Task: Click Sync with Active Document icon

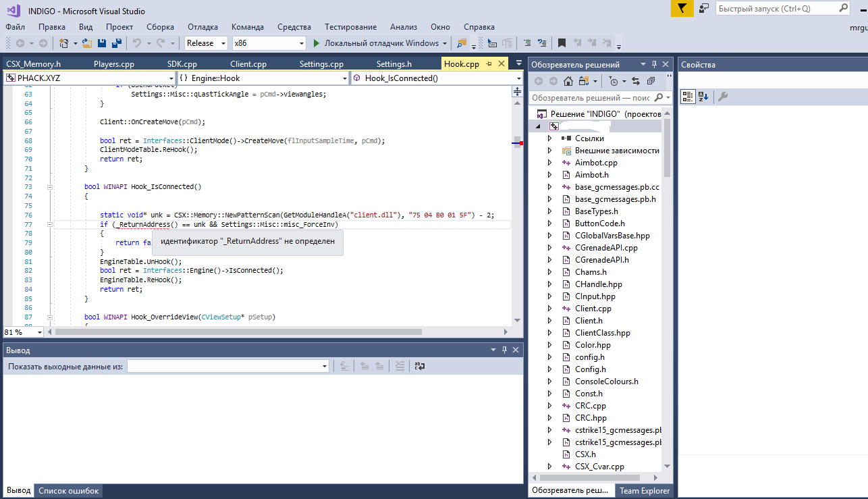Action: tap(636, 81)
